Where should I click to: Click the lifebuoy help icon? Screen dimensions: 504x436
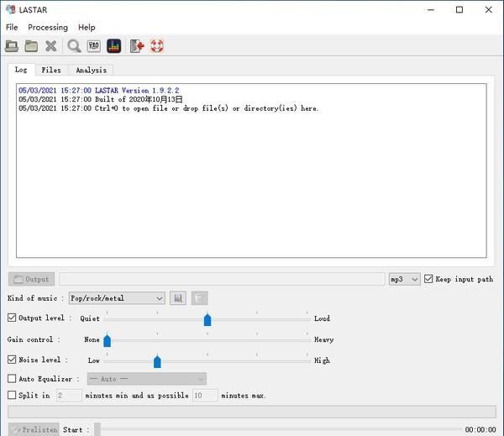[x=157, y=46]
